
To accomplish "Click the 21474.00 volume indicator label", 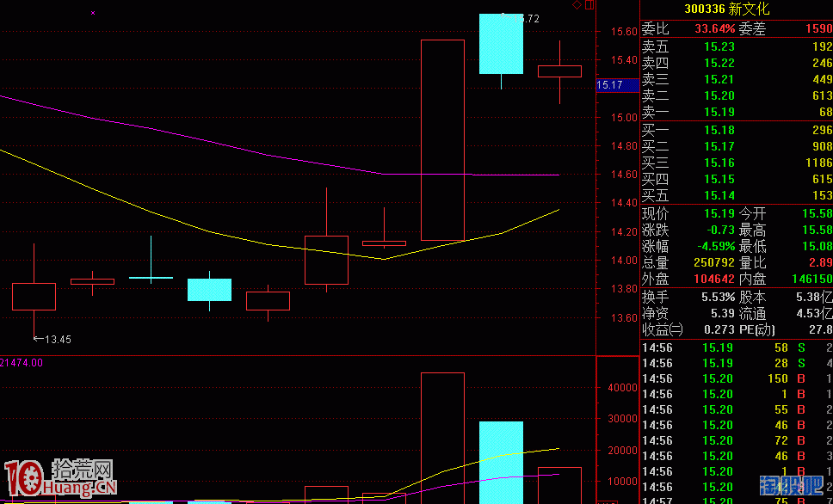I will tap(22, 363).
